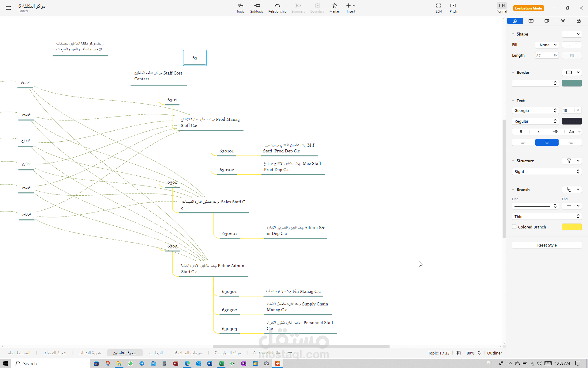The height and width of the screenshot is (368, 588).
Task: Select center text alignment
Action: 547,142
